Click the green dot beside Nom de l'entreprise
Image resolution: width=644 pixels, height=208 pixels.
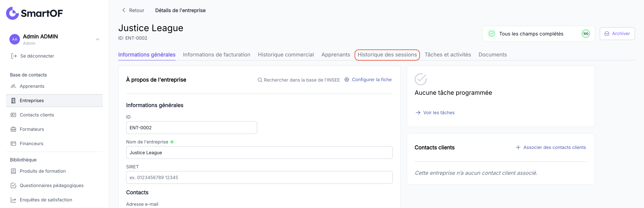(x=172, y=142)
